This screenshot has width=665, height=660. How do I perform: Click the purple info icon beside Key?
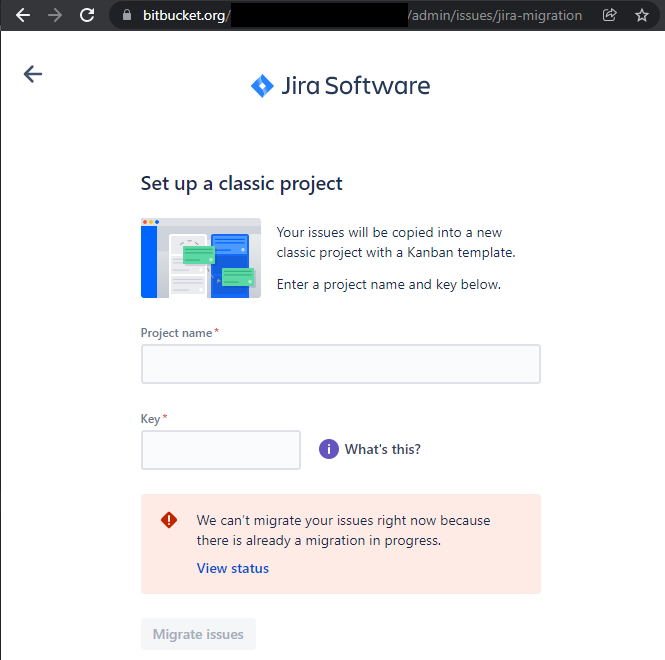click(x=329, y=449)
